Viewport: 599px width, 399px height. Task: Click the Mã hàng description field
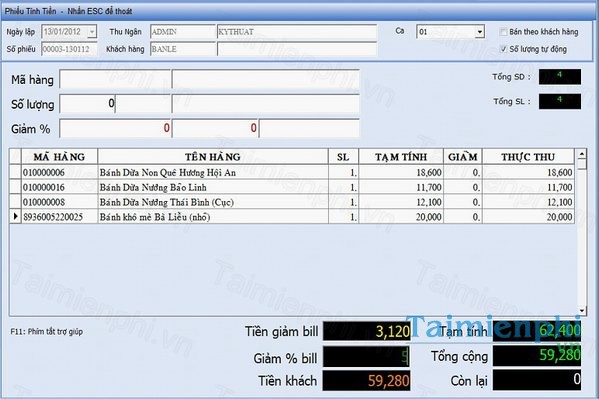(266, 79)
